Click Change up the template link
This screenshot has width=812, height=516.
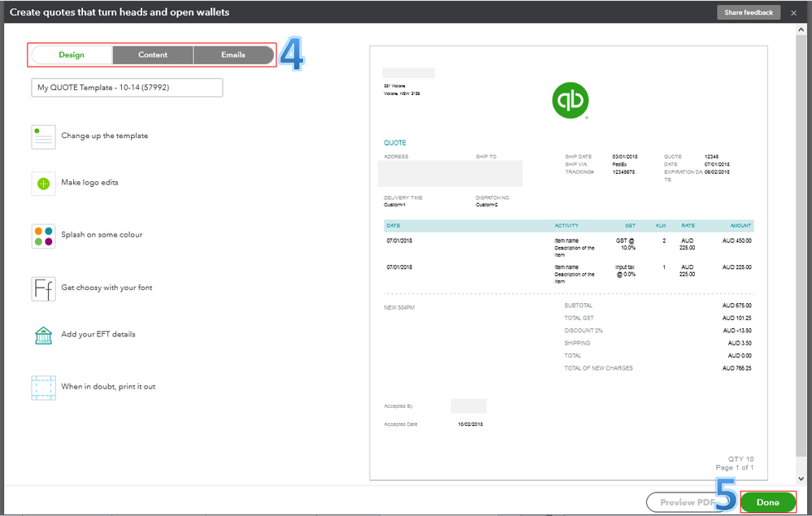pos(105,136)
